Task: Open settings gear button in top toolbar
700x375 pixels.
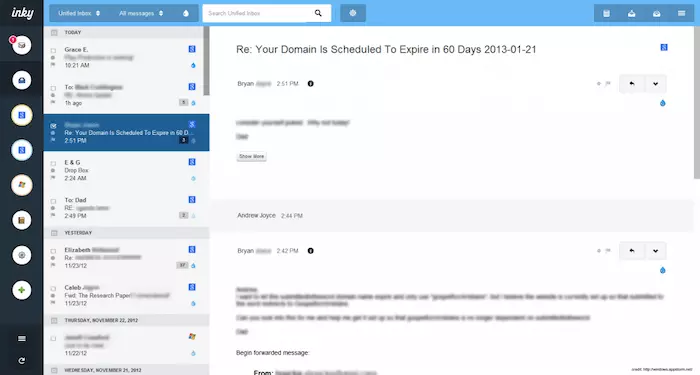Action: point(353,13)
